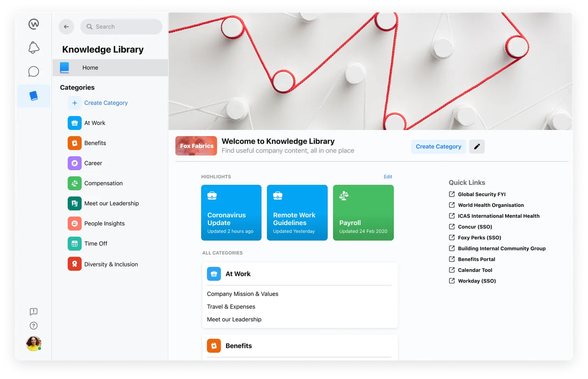Open the Diversity & Inclusion category icon

(x=75, y=264)
